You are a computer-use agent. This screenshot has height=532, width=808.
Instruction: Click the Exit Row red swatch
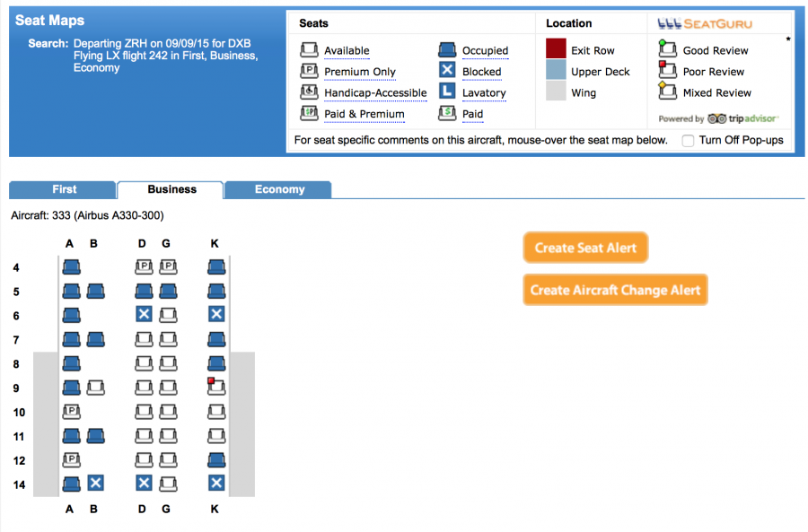tap(556, 49)
